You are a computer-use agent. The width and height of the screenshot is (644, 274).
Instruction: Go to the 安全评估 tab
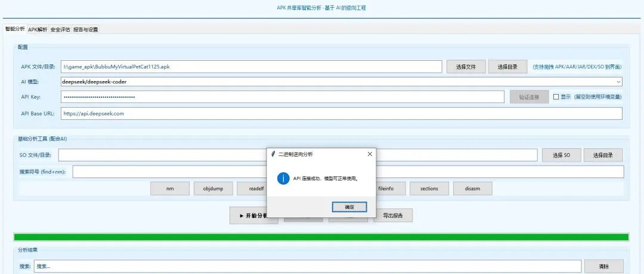pos(60,30)
